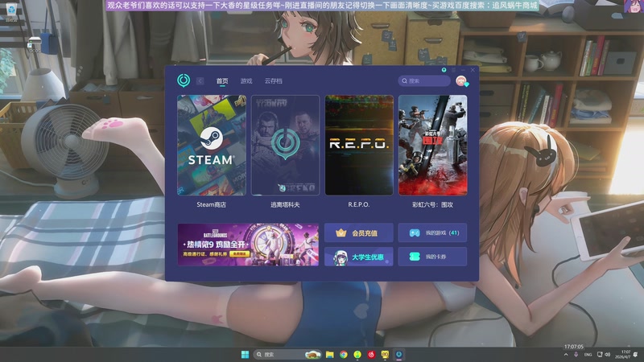Open the user avatar profile
Image resolution: width=644 pixels, height=362 pixels.
(461, 81)
